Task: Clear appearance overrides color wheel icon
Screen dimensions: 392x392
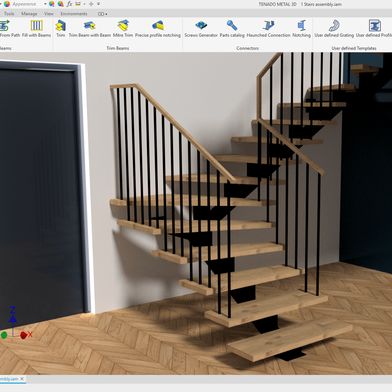Action: point(60,4)
